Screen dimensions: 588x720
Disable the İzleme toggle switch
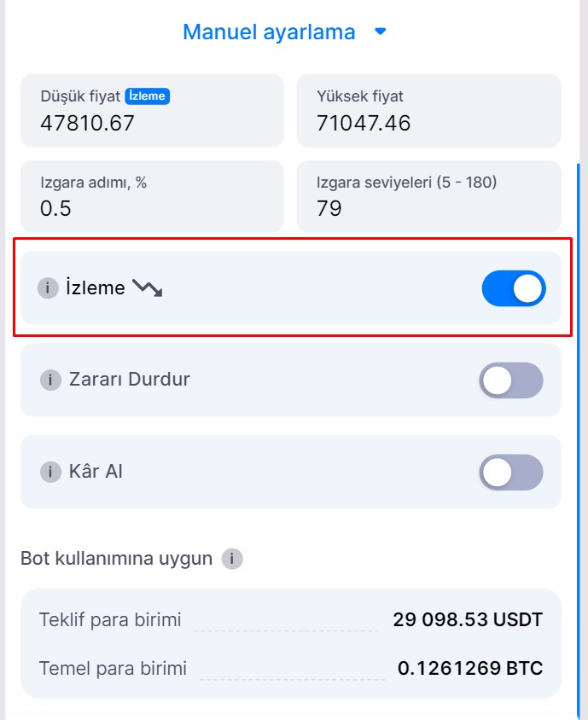click(514, 288)
